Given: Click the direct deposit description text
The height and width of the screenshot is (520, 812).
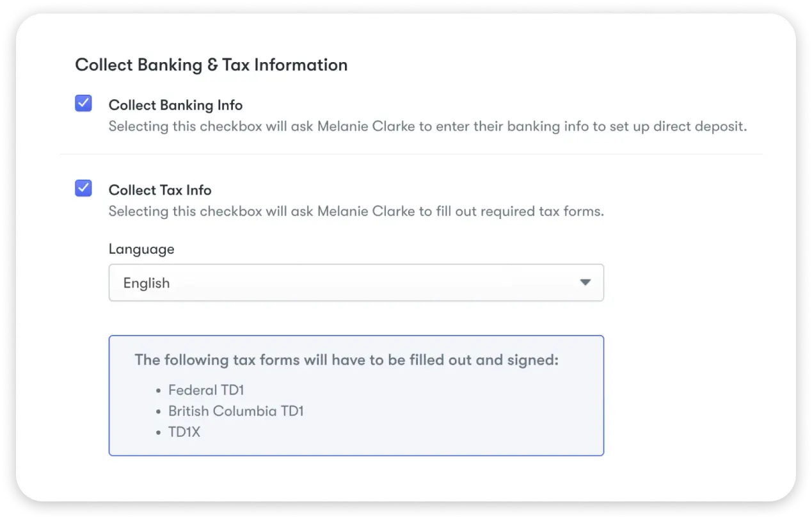Looking at the screenshot, I should click(427, 126).
